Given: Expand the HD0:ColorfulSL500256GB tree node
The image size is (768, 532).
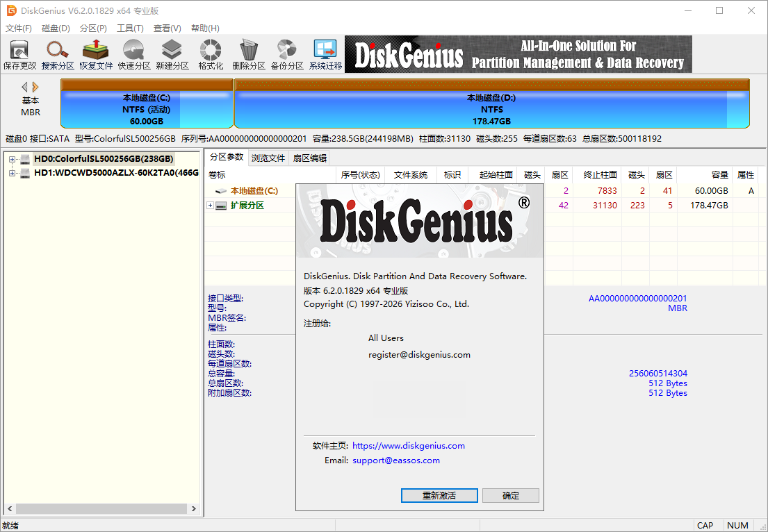Looking at the screenshot, I should coord(13,159).
